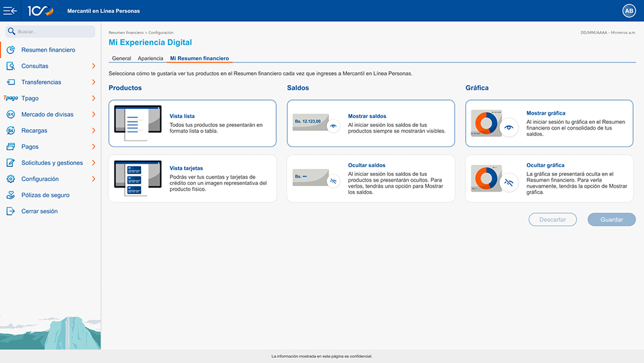This screenshot has width=644, height=363.
Task: Follow the Resumen financiero breadcrumb link
Action: tap(126, 32)
